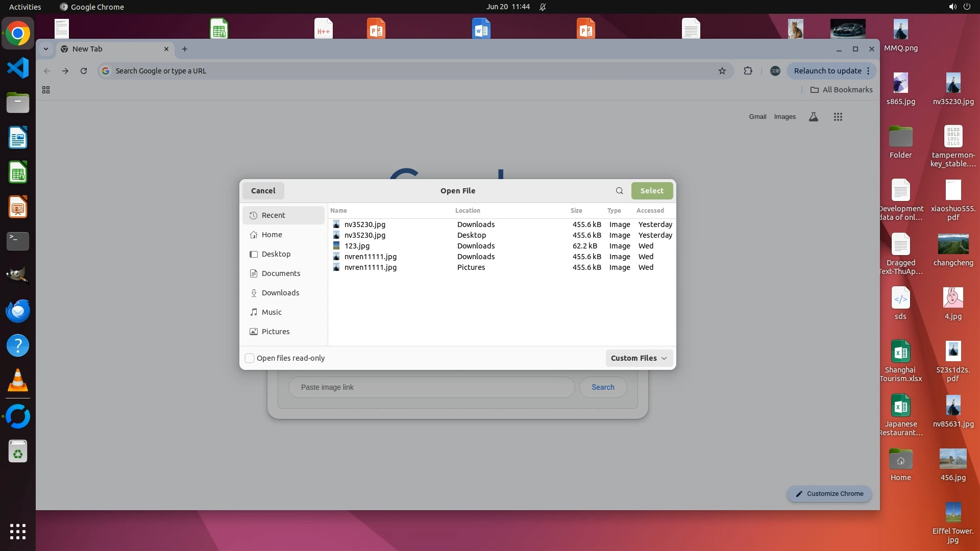Click the Paste image link field
Screen dimensions: 980x551
click(x=431, y=387)
